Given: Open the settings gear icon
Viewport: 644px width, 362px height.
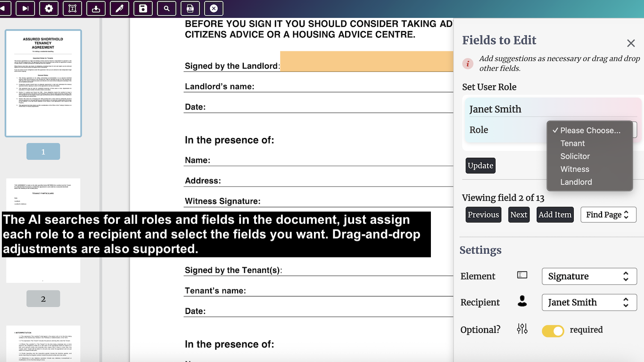Looking at the screenshot, I should tap(49, 8).
